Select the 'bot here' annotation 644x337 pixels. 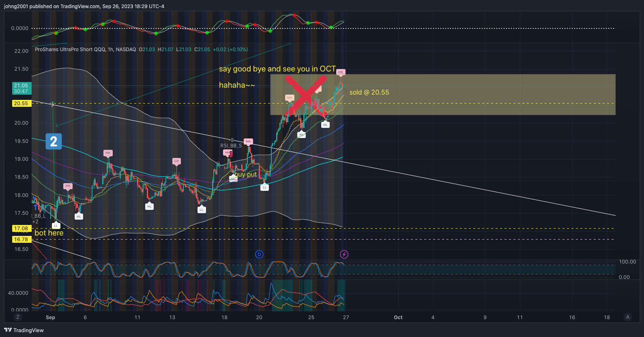[49, 233]
